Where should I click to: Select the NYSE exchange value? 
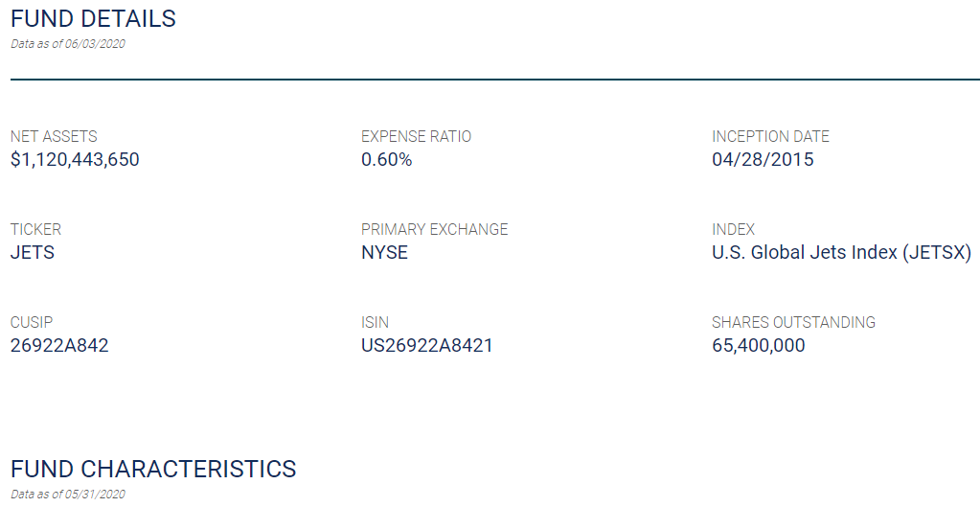tap(384, 253)
